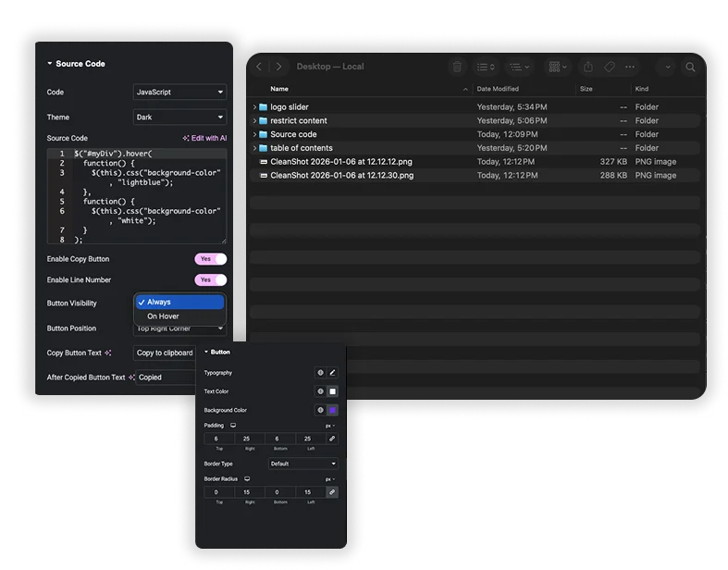Image resolution: width=728 pixels, height=570 pixels.
Task: Sort Finder list by Size column
Action: (x=586, y=89)
